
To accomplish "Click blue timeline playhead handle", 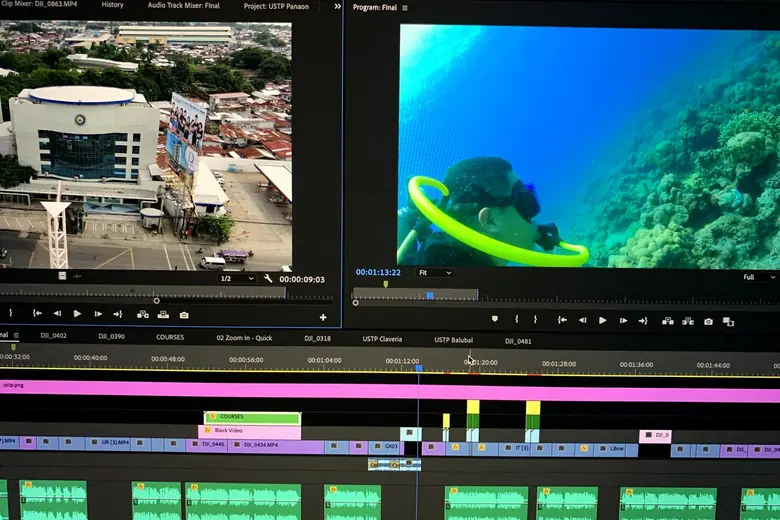I will click(x=419, y=368).
